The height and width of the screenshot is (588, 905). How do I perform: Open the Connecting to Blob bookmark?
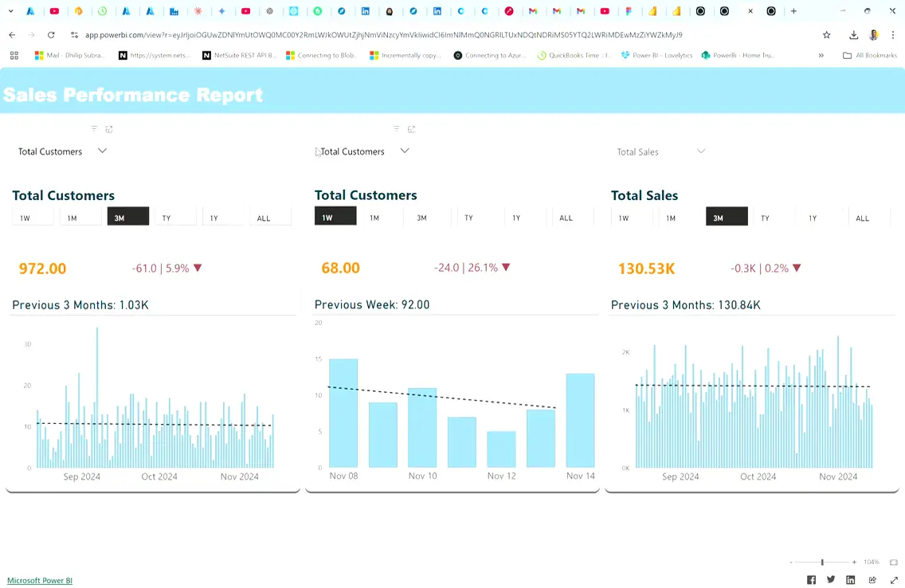click(x=322, y=56)
